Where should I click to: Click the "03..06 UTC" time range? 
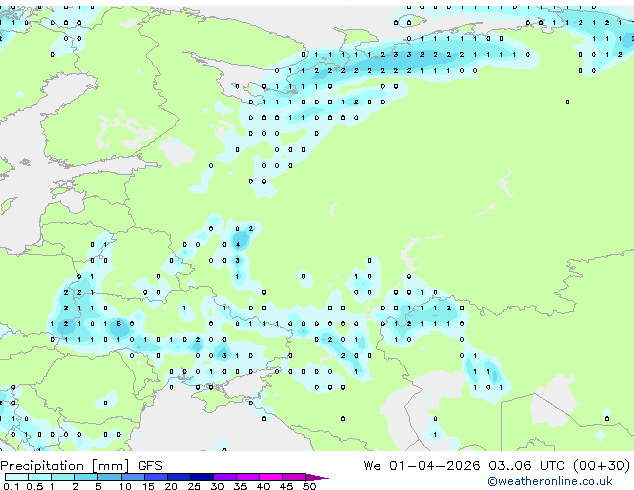pos(525,466)
